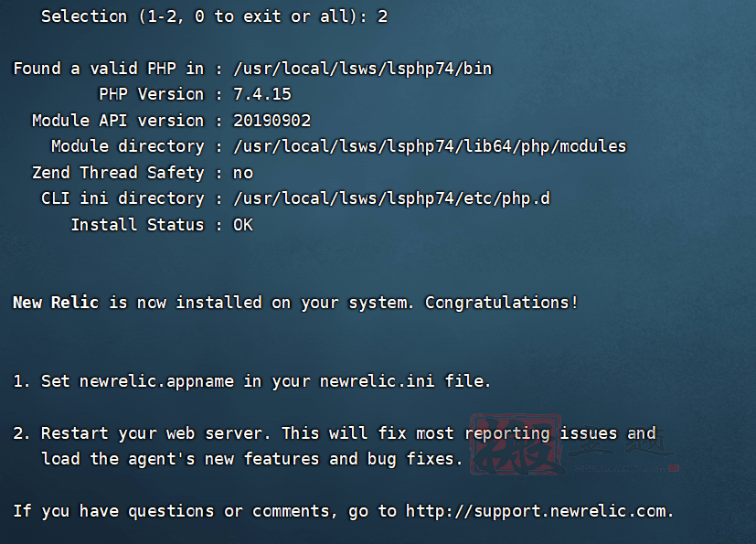Click the Congratulations! word
756x544 pixels.
501,303
